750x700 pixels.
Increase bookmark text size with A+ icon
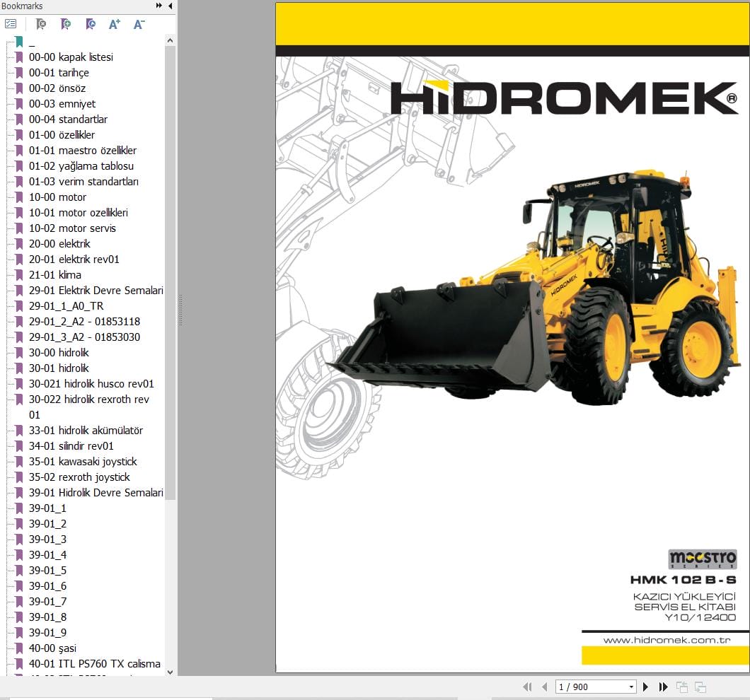tap(114, 23)
